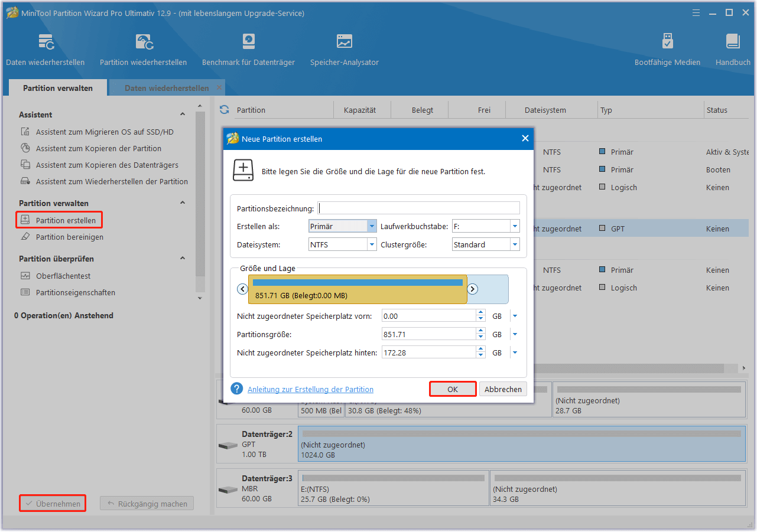757x532 pixels.
Task: Sort by Kapazität column header
Action: (x=360, y=110)
